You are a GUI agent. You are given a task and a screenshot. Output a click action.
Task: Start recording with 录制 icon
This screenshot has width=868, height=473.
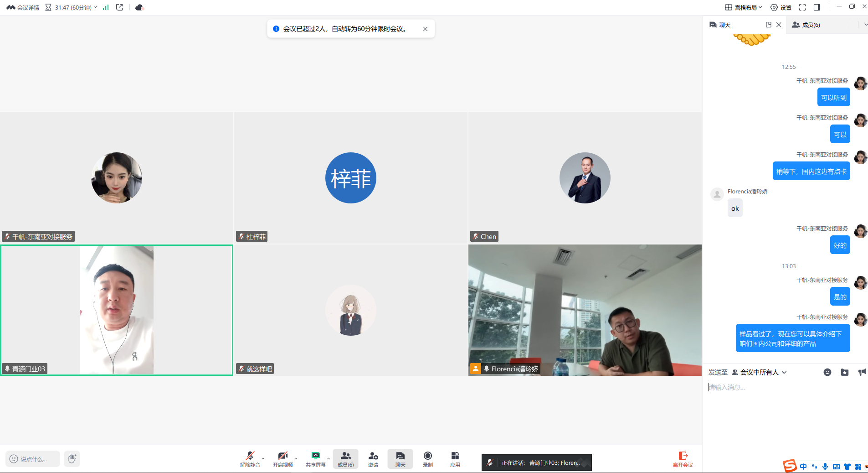(427, 458)
